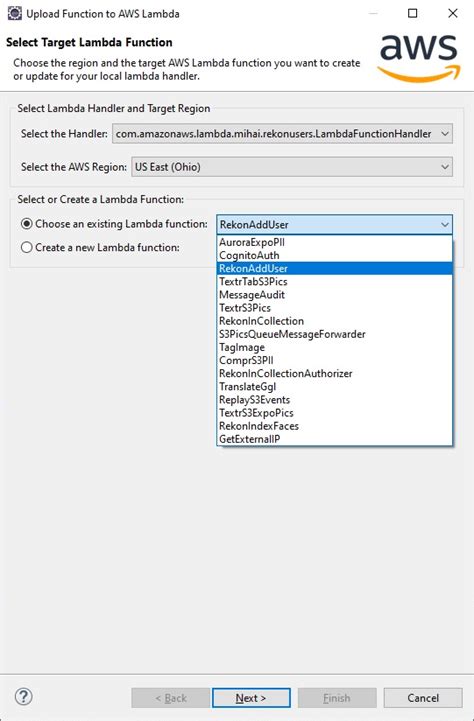Screen dimensions: 474x721
Task: Choose RekonIndexFaces in the list
Action: [335, 426]
